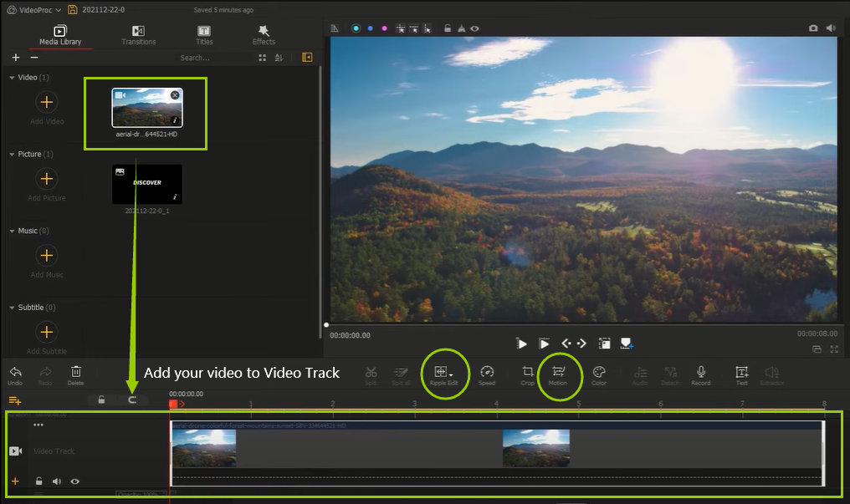Start voice Record tool
The height and width of the screenshot is (504, 850).
pos(701,374)
